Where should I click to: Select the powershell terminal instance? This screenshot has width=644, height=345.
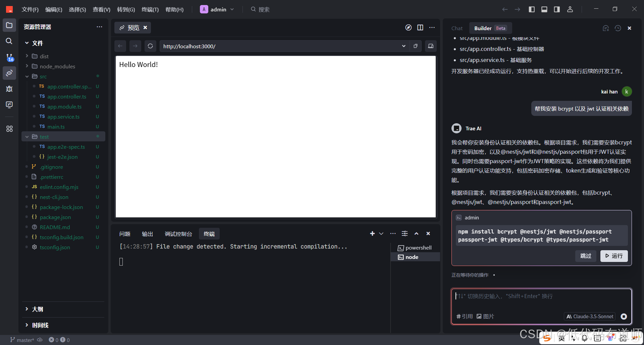click(415, 248)
